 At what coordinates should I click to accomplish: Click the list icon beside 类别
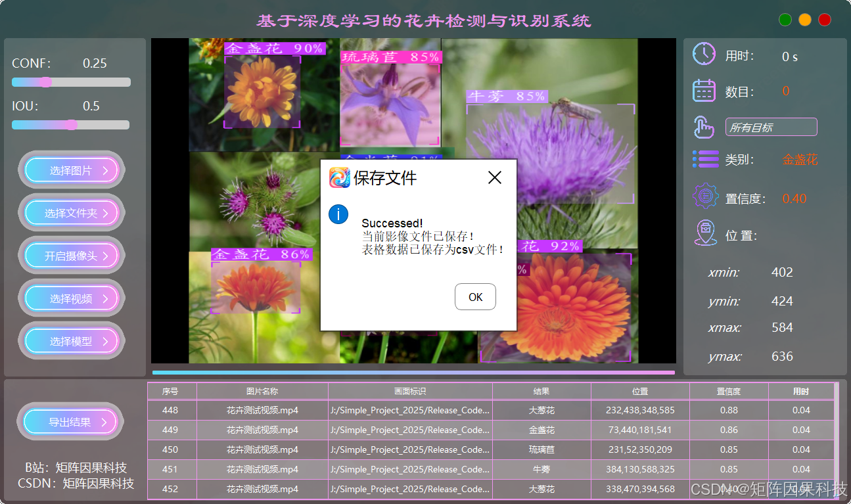click(x=704, y=160)
